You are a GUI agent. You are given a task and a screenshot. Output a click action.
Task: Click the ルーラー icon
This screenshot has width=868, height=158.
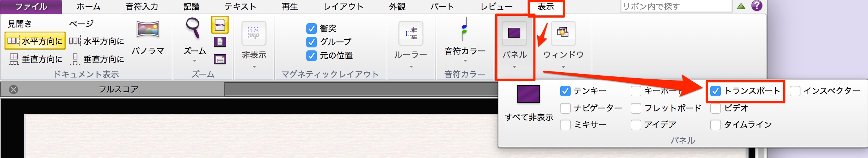[x=411, y=33]
